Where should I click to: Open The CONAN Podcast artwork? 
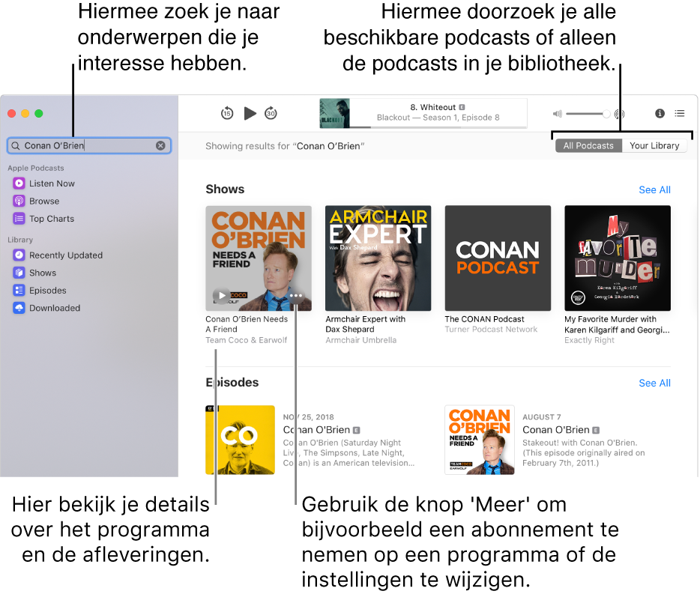pyautogui.click(x=498, y=258)
